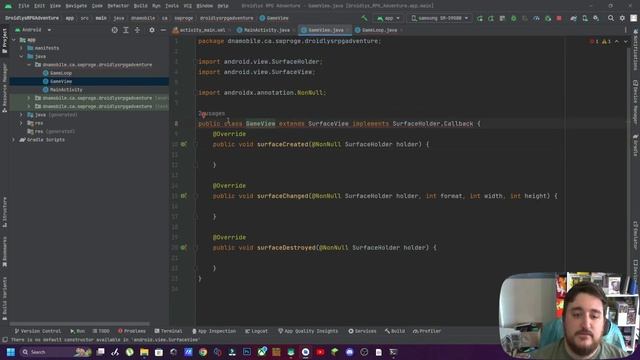Viewport: 640px width, 360px height.
Task: Open the Terminal tool window
Action: click(168, 331)
